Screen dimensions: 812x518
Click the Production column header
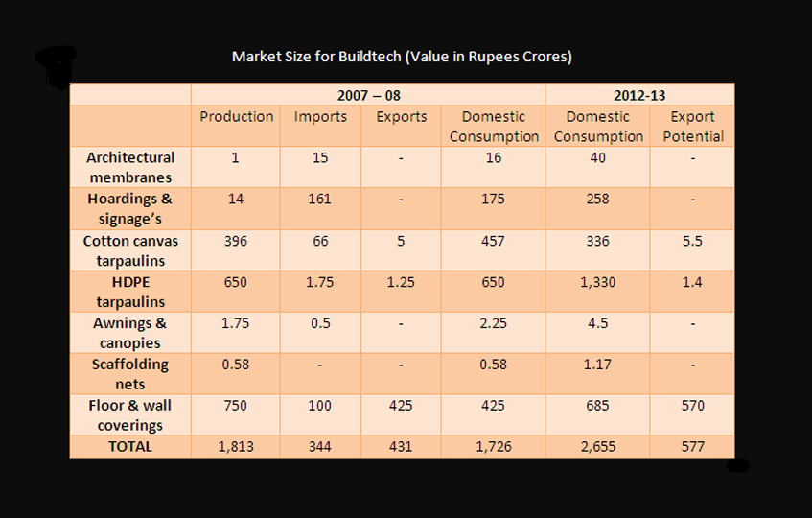[236, 116]
